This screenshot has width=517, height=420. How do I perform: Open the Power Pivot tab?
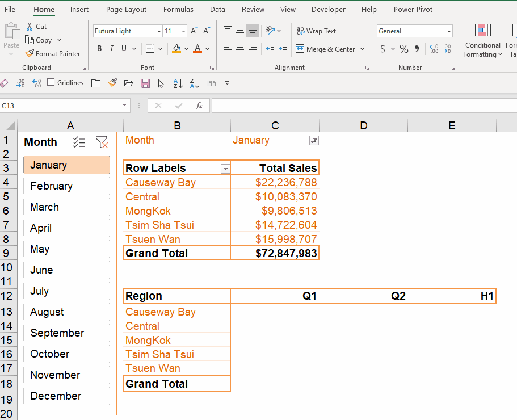pos(413,10)
